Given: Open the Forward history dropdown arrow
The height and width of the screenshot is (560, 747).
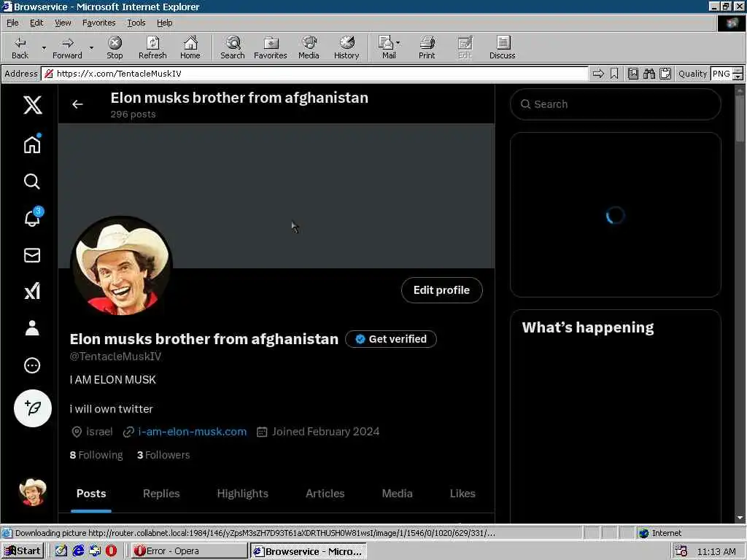Looking at the screenshot, I should point(91,47).
